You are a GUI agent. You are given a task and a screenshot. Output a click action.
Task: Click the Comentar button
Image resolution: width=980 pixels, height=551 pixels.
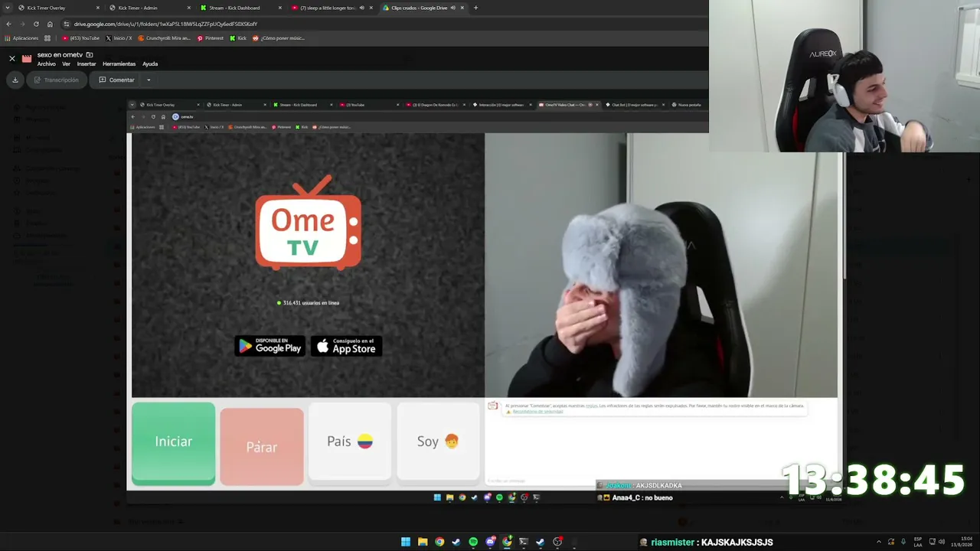[116, 80]
